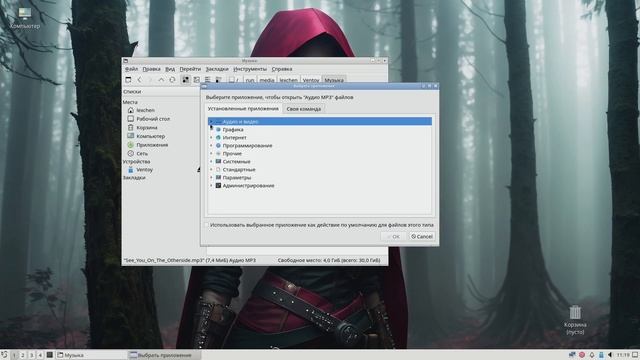
Task: Click the red tray icon in the panel
Action: pos(582,355)
